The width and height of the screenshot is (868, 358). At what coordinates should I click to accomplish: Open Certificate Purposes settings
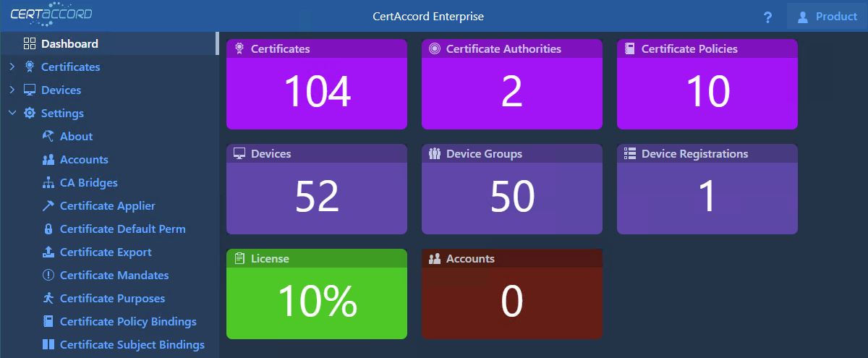tap(112, 298)
